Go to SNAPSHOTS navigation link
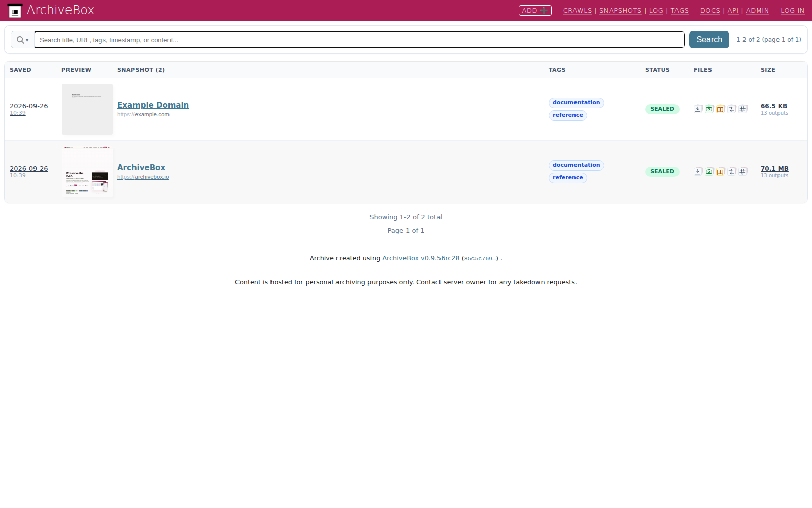 pos(620,11)
